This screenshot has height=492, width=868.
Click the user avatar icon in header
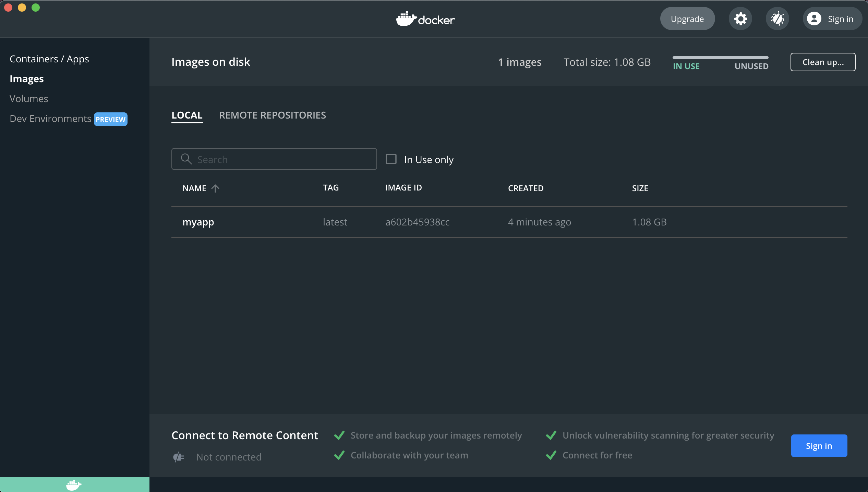pos(814,19)
